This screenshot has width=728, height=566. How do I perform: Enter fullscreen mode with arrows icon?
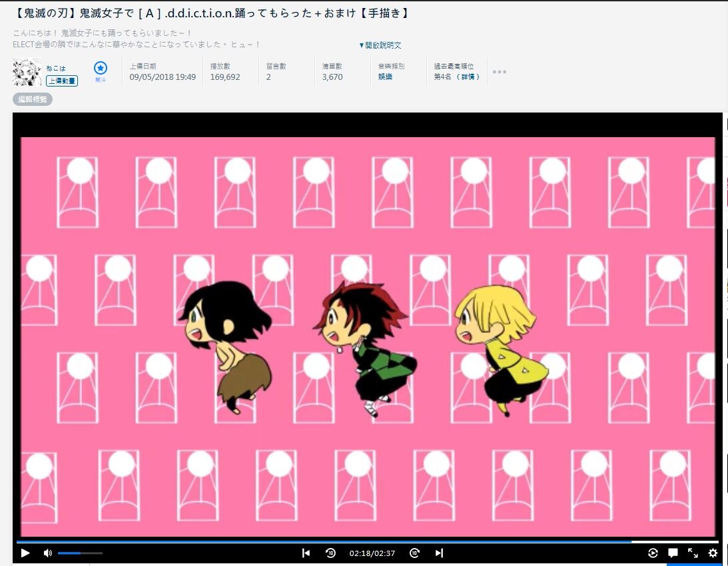(693, 553)
